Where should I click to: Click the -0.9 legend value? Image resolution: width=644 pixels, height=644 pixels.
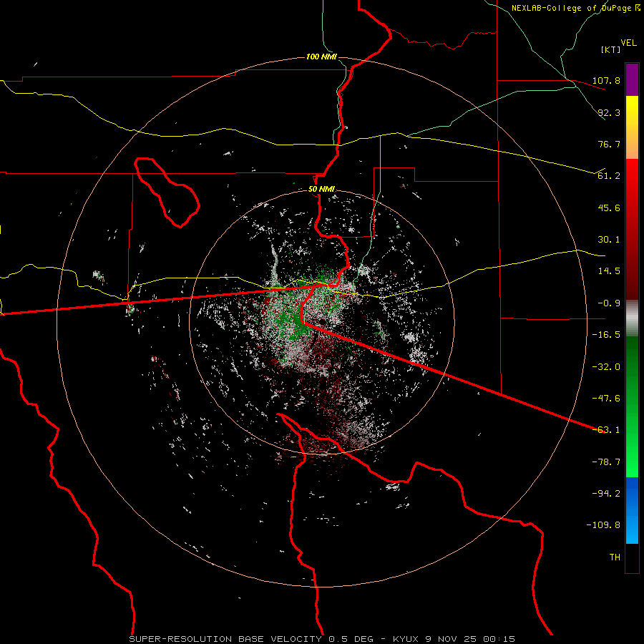point(609,303)
